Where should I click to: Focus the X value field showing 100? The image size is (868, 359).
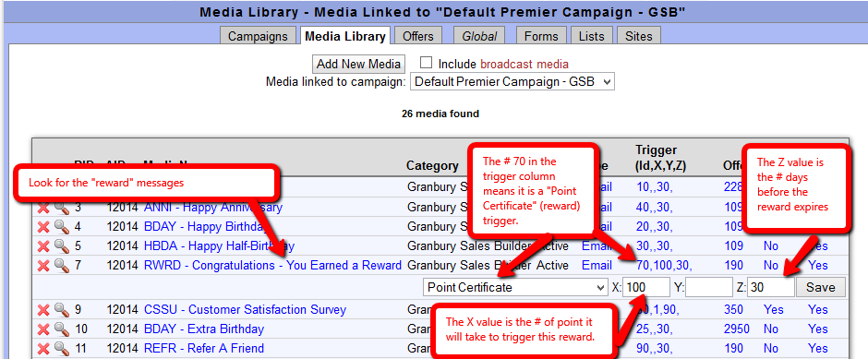pyautogui.click(x=646, y=288)
